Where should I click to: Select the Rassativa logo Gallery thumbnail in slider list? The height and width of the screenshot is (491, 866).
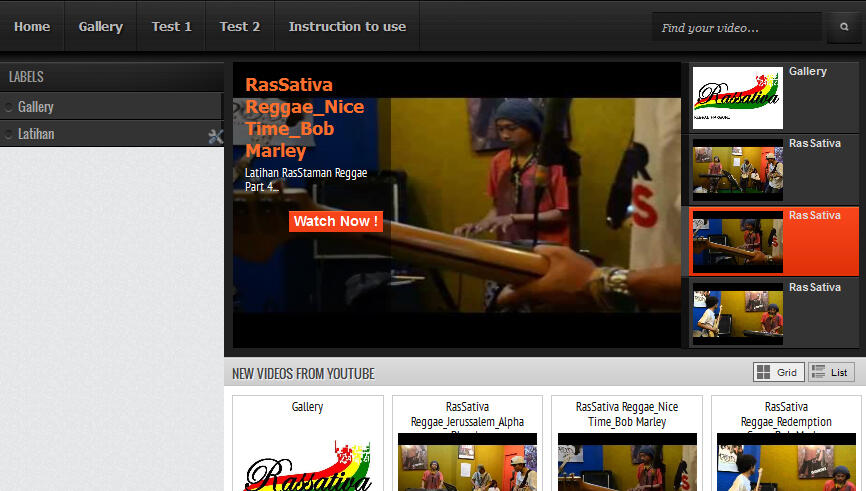tap(738, 98)
